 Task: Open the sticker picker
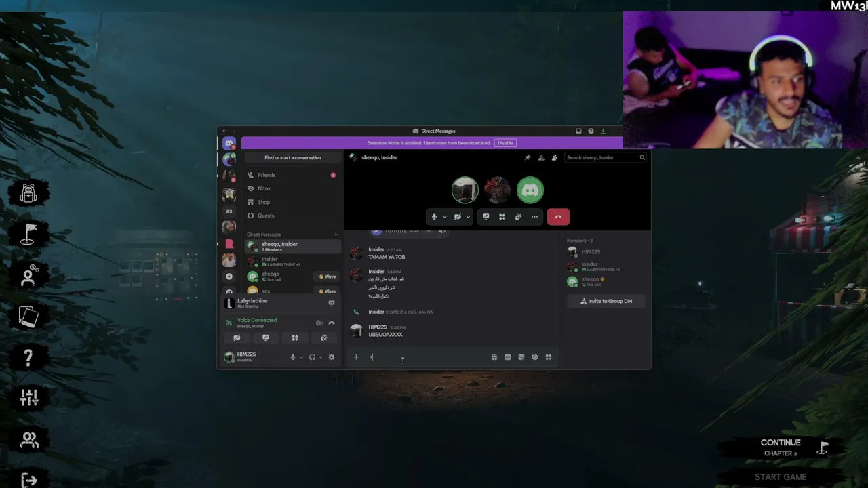pos(521,357)
